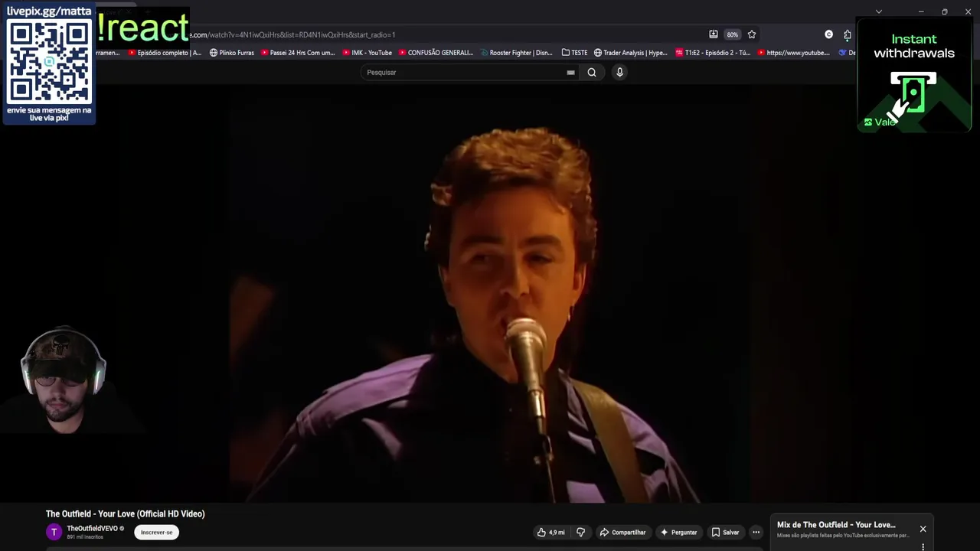The image size is (980, 551).
Task: Open the browser extensions puzzle icon
Action: point(847,34)
